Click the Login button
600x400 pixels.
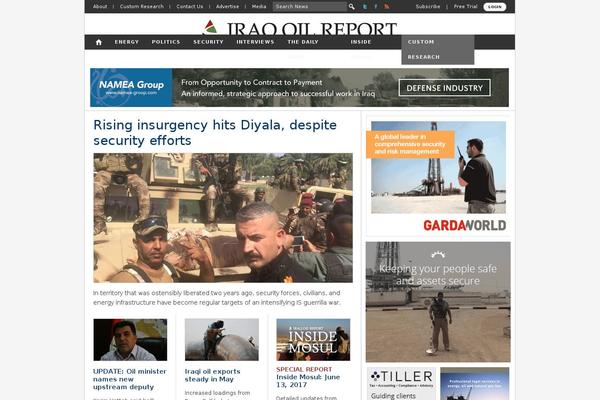point(495,7)
